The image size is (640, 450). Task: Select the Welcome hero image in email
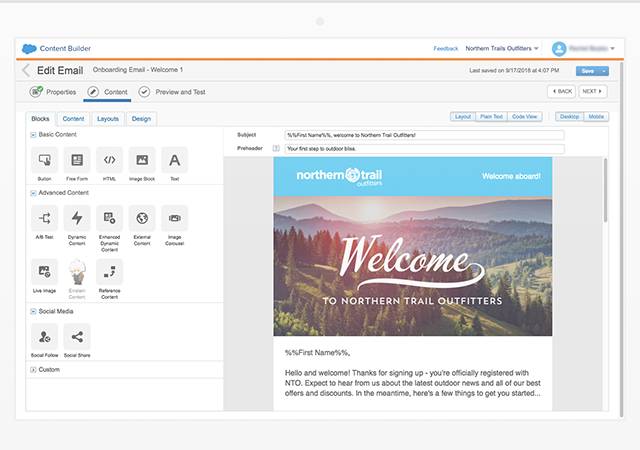click(413, 266)
